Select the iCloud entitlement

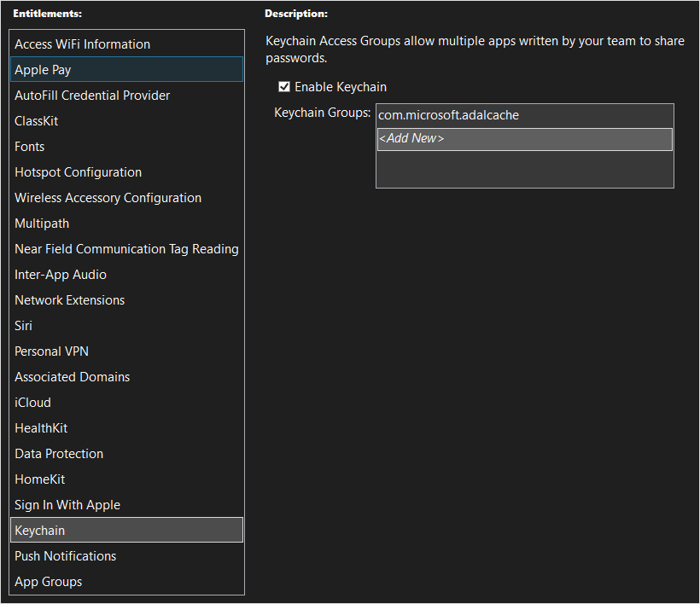coord(33,403)
